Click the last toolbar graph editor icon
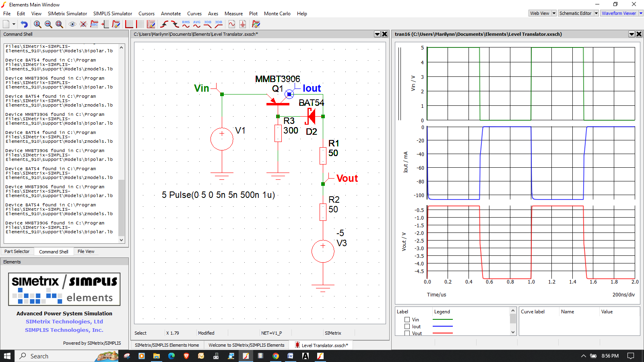 [256, 24]
